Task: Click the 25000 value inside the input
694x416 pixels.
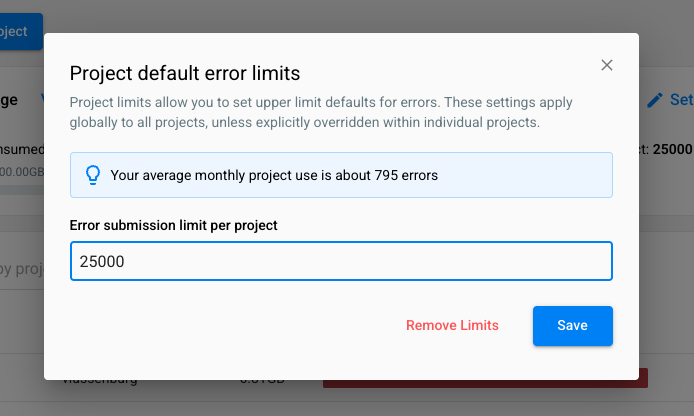Action: tap(102, 261)
